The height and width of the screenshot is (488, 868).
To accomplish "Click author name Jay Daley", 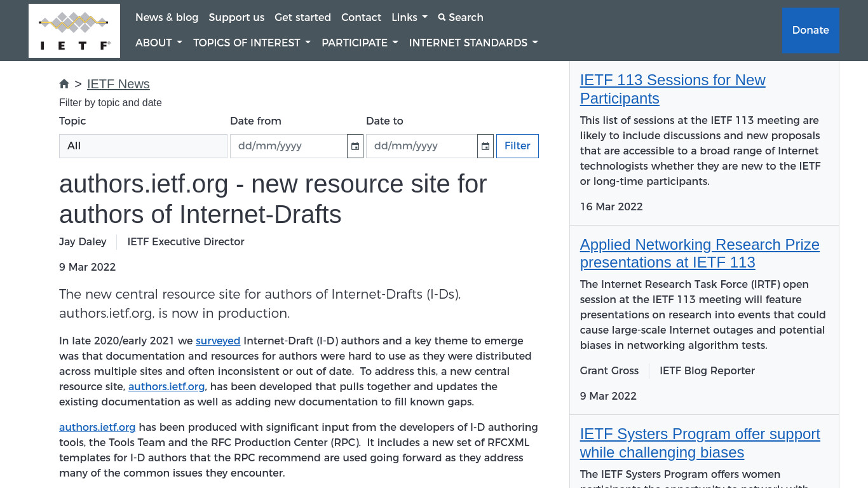I will 83,241.
